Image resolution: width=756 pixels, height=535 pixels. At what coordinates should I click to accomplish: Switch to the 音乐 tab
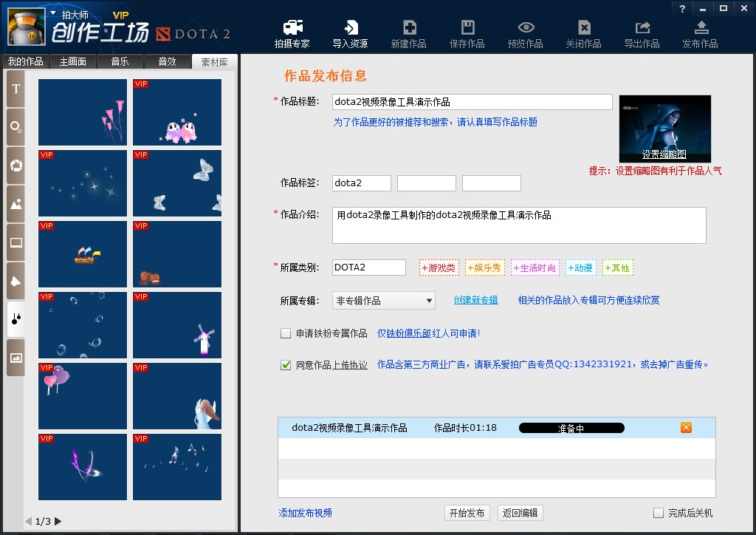pyautogui.click(x=120, y=62)
